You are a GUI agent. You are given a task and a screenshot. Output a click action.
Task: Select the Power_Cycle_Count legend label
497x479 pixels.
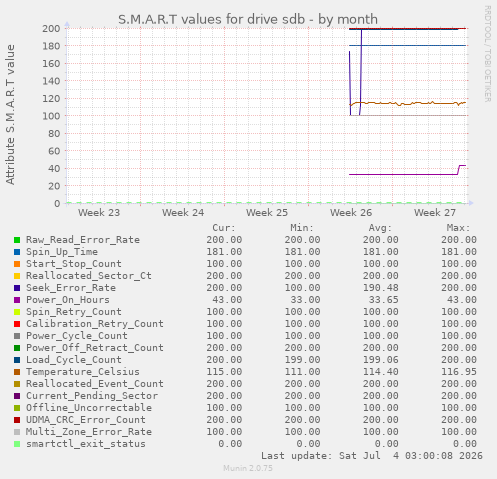click(x=77, y=336)
